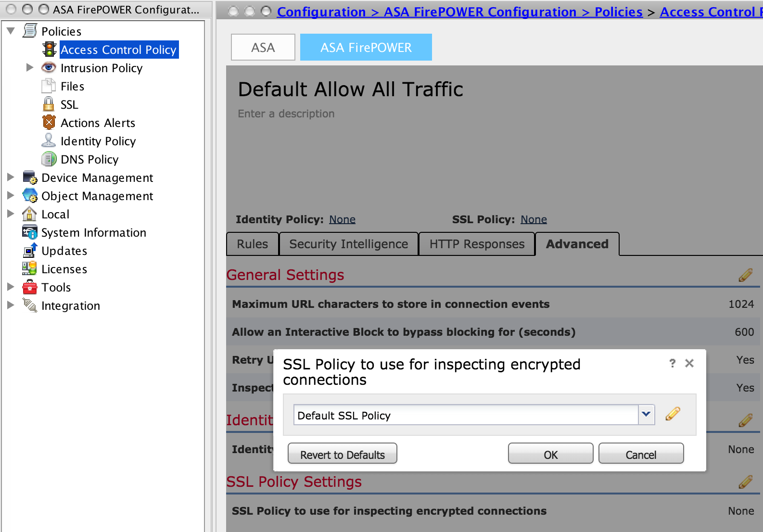Click the Licenses icon
Image resolution: width=763 pixels, height=532 pixels.
pyautogui.click(x=29, y=268)
